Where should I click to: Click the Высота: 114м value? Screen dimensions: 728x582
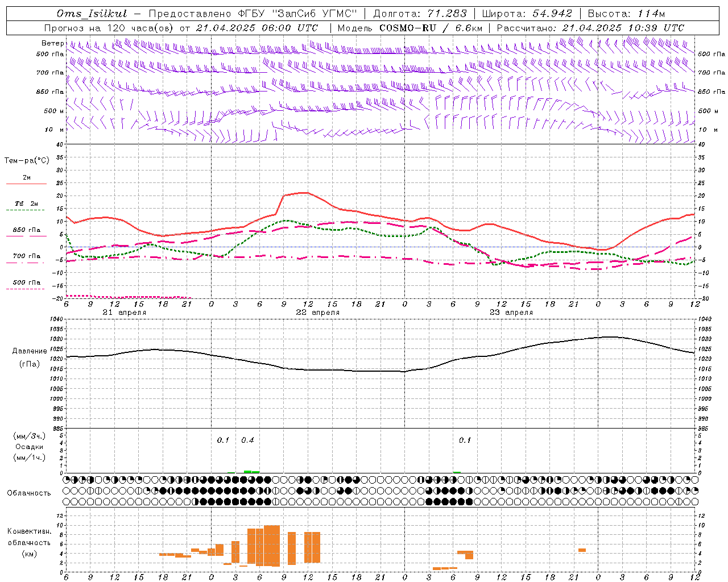[x=626, y=14]
